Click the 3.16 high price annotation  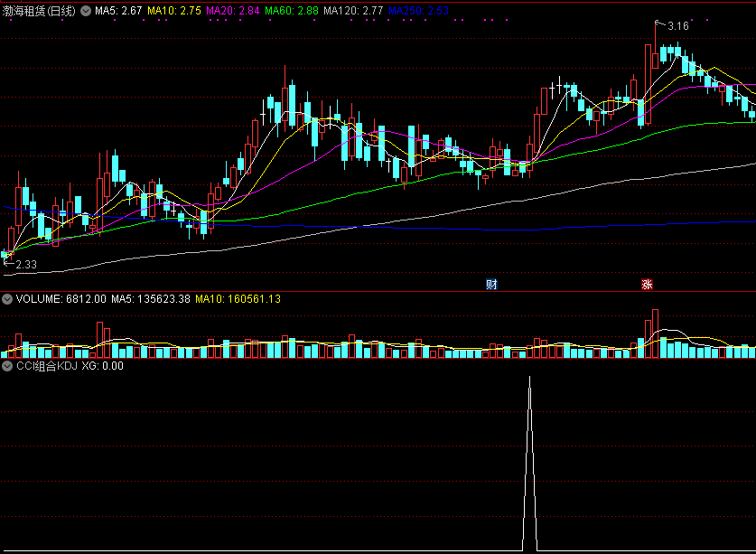click(x=678, y=26)
